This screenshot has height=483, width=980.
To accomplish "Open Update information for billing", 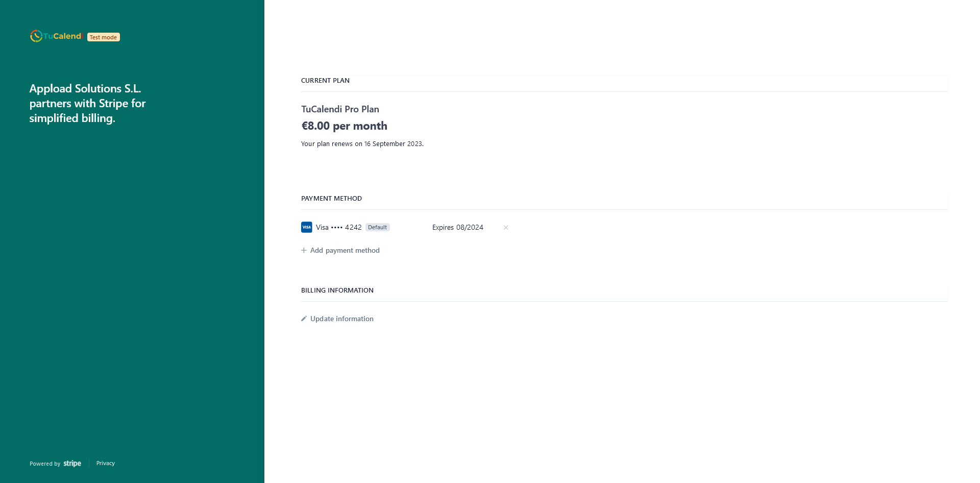I will pyautogui.click(x=337, y=319).
